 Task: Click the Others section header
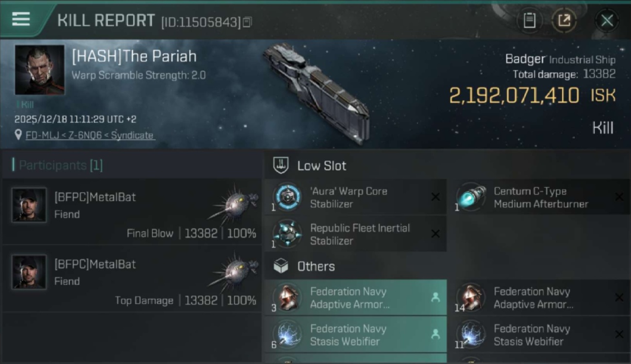point(315,266)
